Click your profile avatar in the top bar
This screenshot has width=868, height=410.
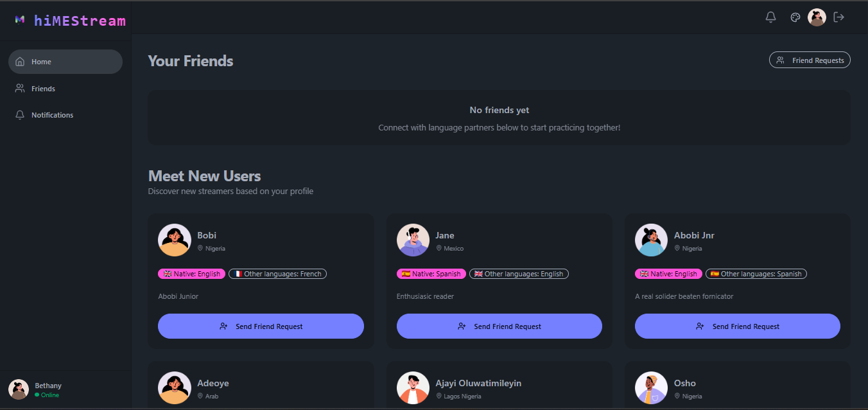tap(817, 17)
